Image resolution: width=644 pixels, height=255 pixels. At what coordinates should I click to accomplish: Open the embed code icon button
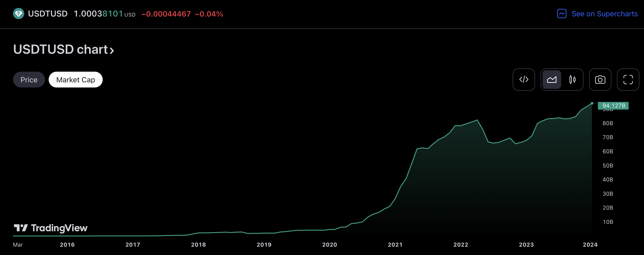click(524, 79)
